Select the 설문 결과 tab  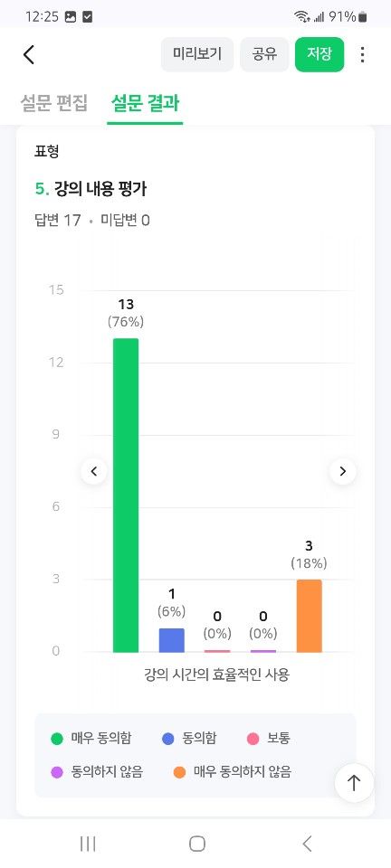tap(145, 103)
